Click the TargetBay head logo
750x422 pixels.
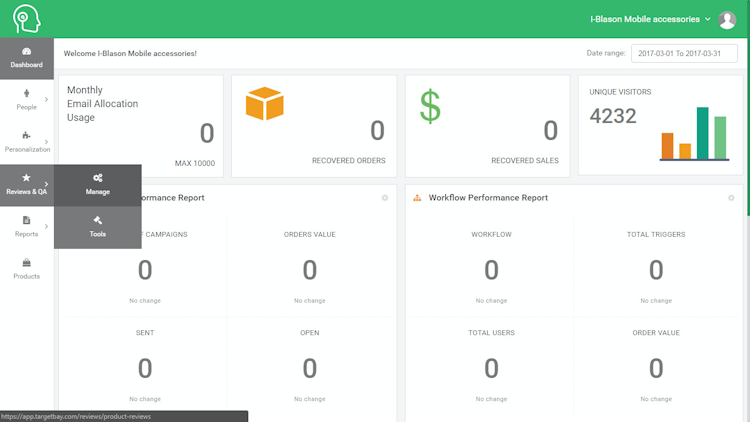click(x=27, y=19)
